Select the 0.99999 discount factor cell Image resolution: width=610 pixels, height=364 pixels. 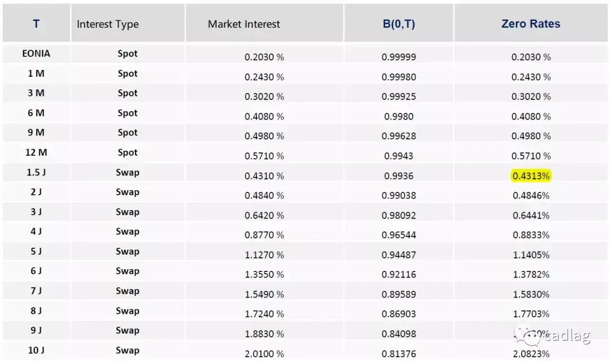[x=399, y=57]
